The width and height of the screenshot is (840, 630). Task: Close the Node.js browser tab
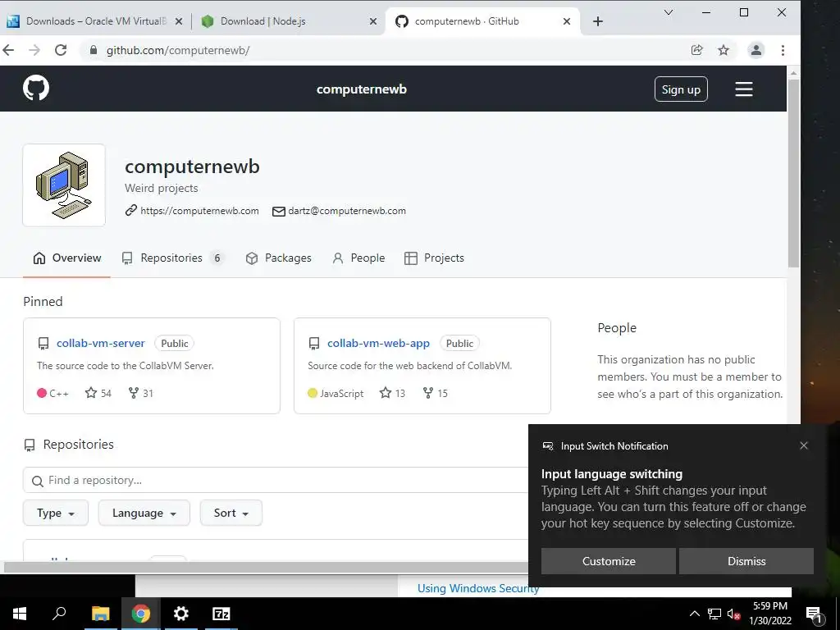pos(373,21)
